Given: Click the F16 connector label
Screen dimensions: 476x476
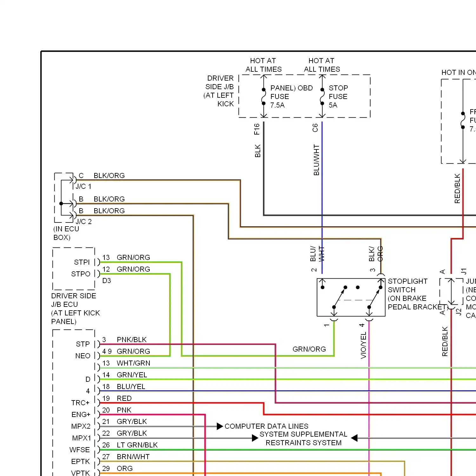Looking at the screenshot, I should pos(257,129).
